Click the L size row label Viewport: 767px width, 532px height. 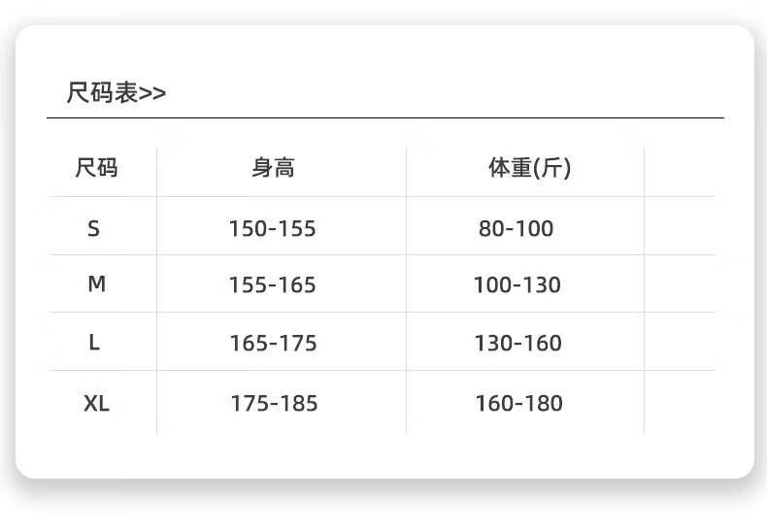(x=94, y=343)
